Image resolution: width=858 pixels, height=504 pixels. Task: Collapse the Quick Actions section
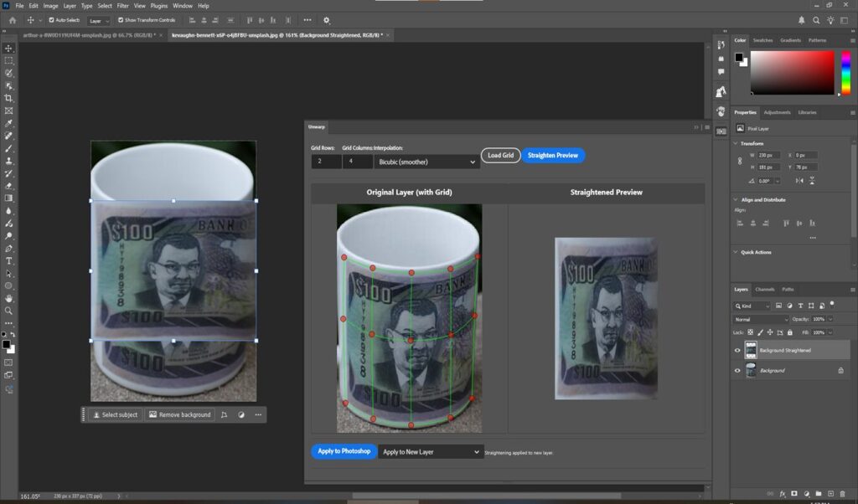736,252
